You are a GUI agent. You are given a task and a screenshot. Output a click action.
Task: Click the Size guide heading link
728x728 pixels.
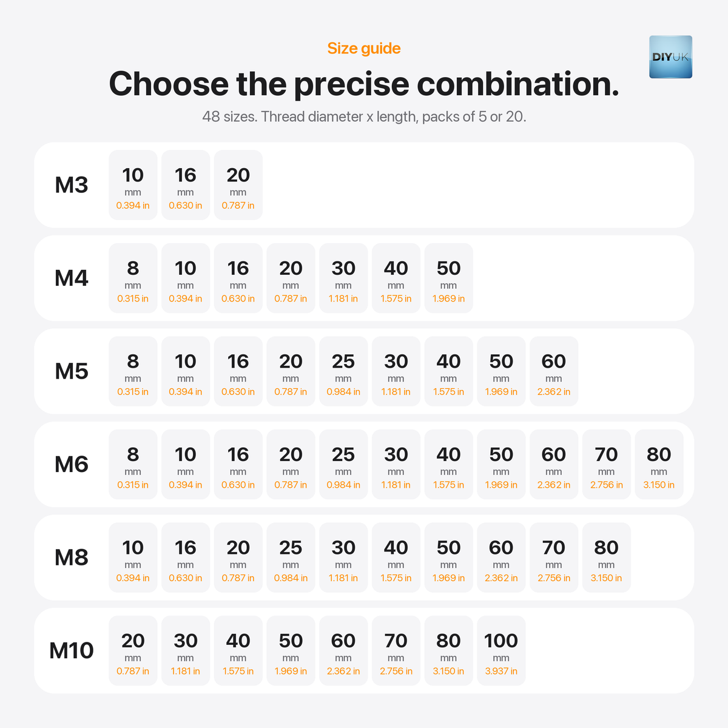tap(364, 49)
